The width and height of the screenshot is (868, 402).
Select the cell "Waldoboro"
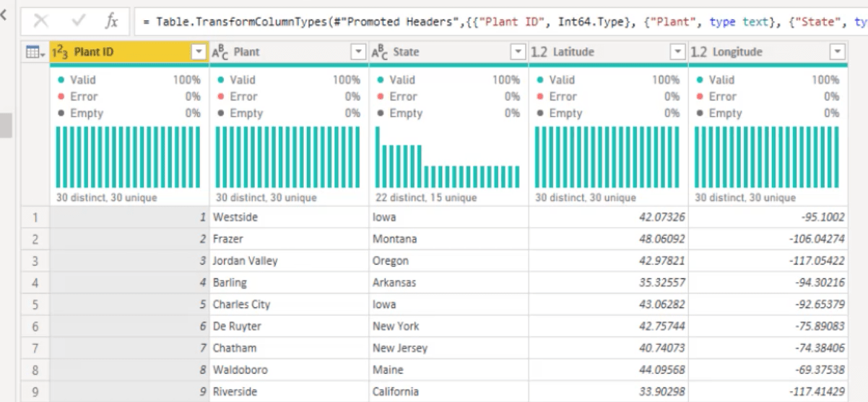[x=289, y=369]
